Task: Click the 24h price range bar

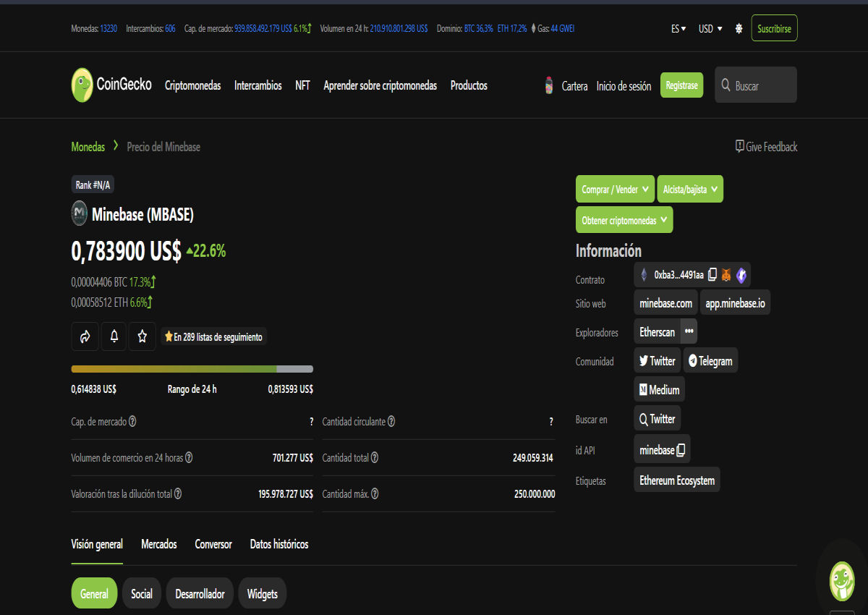Action: 192,369
